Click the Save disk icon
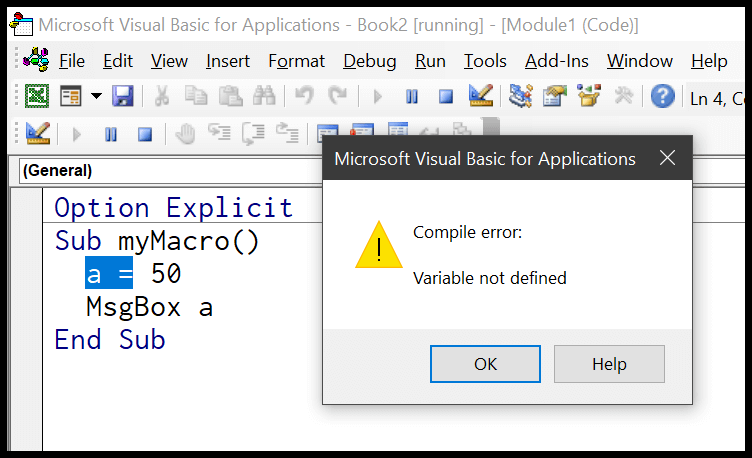 coord(122,97)
